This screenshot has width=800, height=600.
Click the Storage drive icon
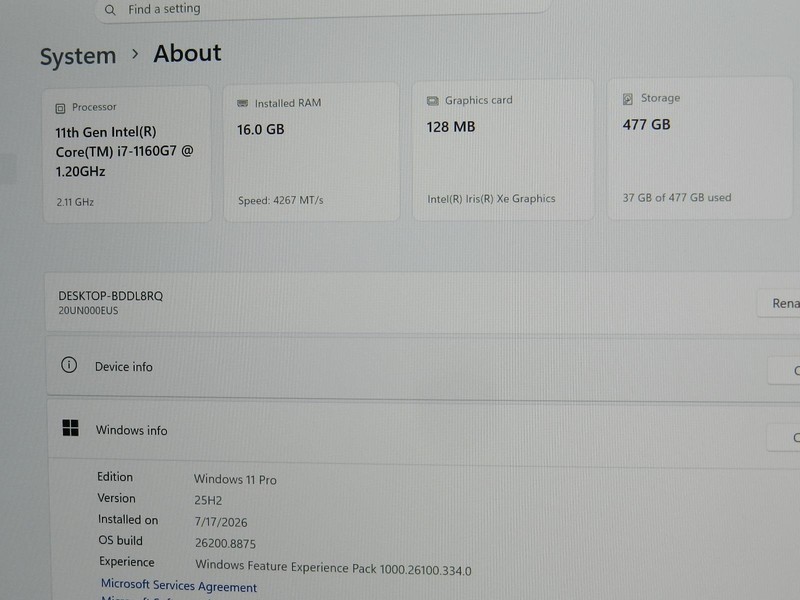[x=628, y=99]
